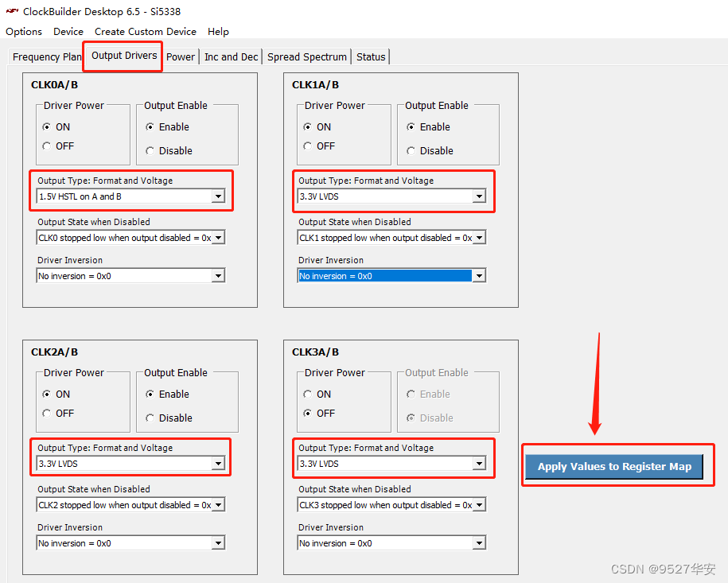This screenshot has height=583, width=728.
Task: Click Apply Values to Register Map button
Action: pyautogui.click(x=613, y=467)
